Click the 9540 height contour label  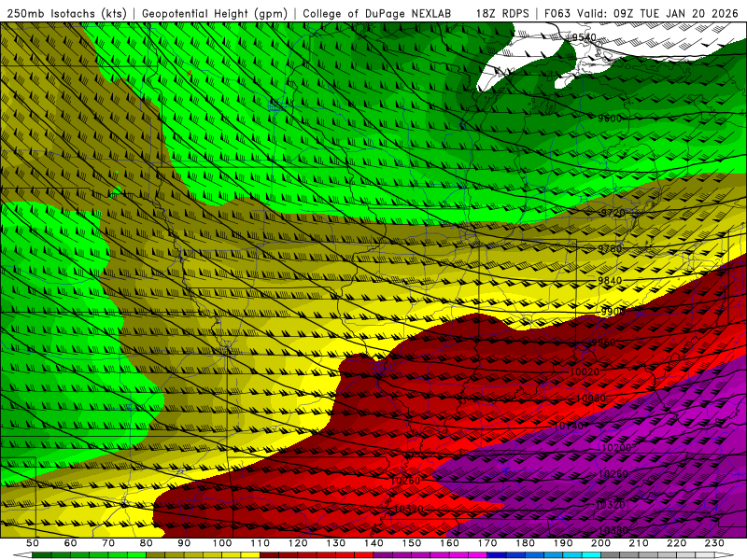pos(585,37)
